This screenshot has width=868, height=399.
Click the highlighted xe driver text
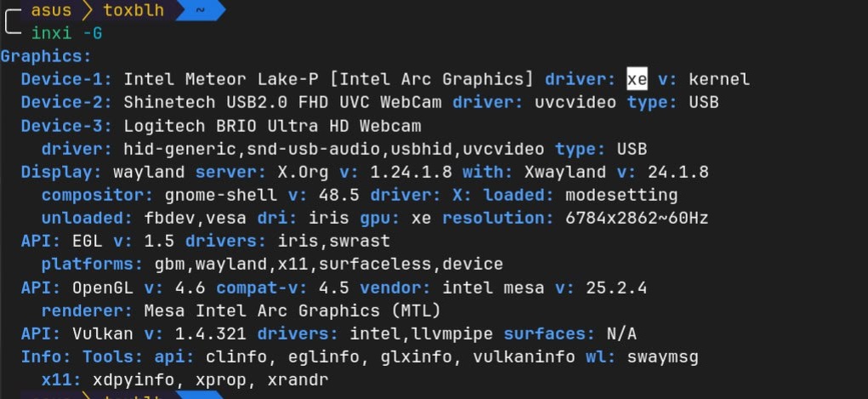[637, 79]
